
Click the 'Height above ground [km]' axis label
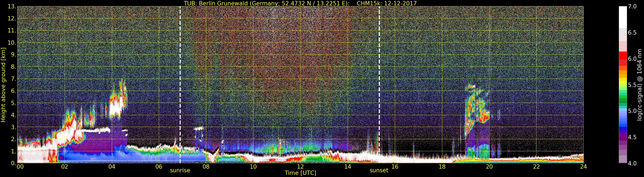pos(3,85)
